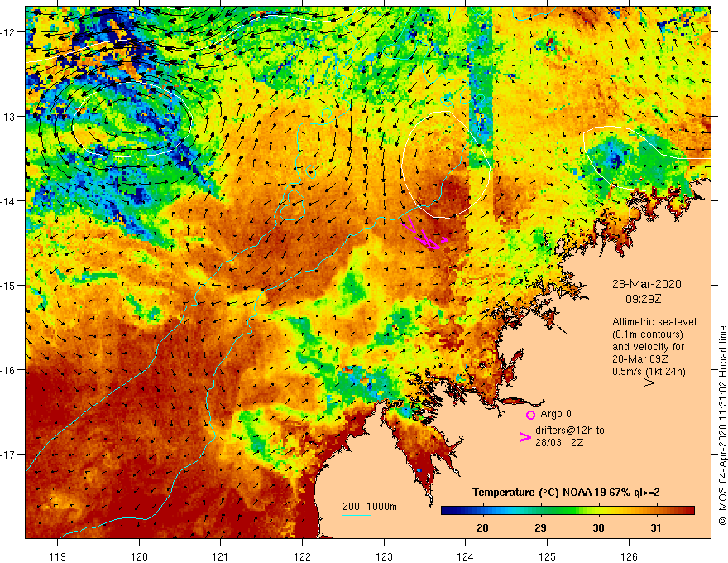Click the magenta Argo 0 circle marker
The height and width of the screenshot is (563, 728).
[x=530, y=415]
